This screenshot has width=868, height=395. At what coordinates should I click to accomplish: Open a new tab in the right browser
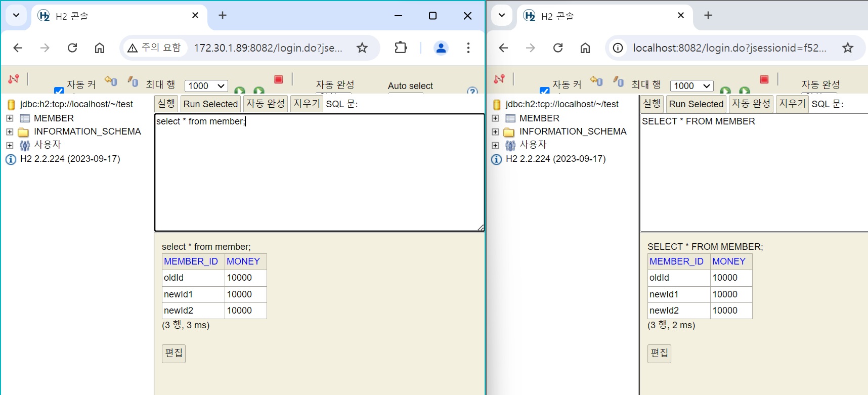pos(708,15)
